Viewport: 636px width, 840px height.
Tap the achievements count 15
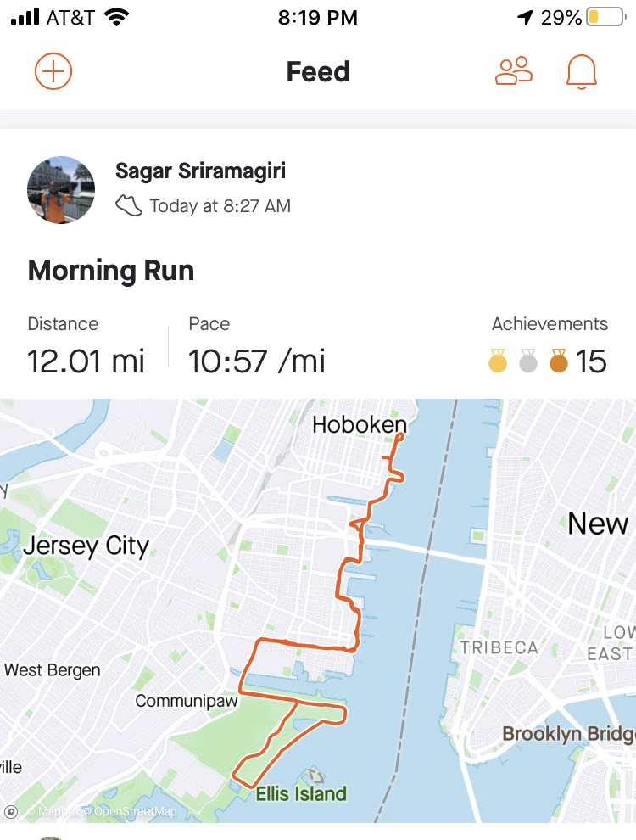(591, 362)
